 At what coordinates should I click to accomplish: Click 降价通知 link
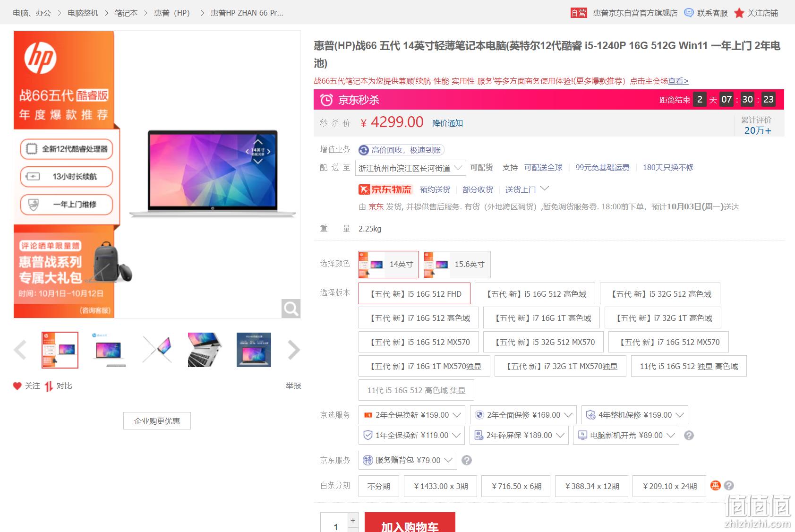448,123
